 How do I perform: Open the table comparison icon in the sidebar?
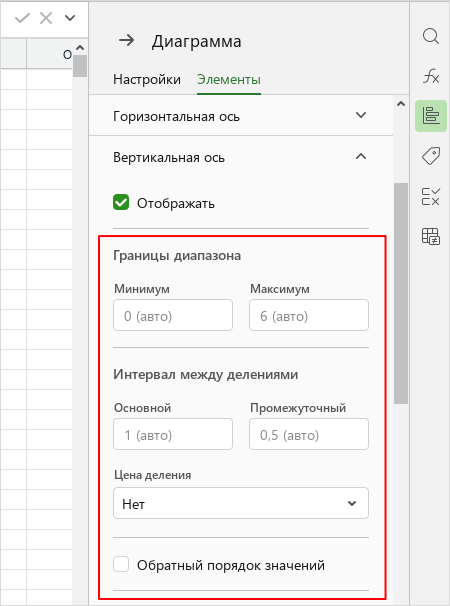[431, 236]
